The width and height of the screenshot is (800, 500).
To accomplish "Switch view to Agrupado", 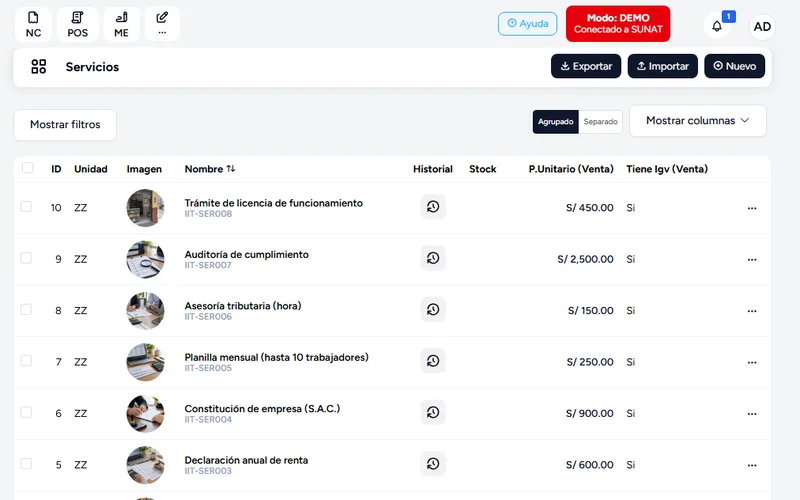I will click(x=556, y=122).
